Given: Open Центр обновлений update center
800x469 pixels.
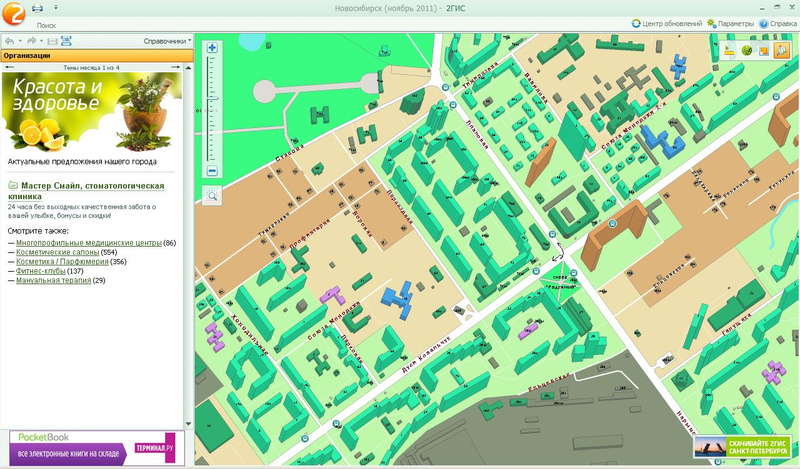Looking at the screenshot, I should point(666,23).
